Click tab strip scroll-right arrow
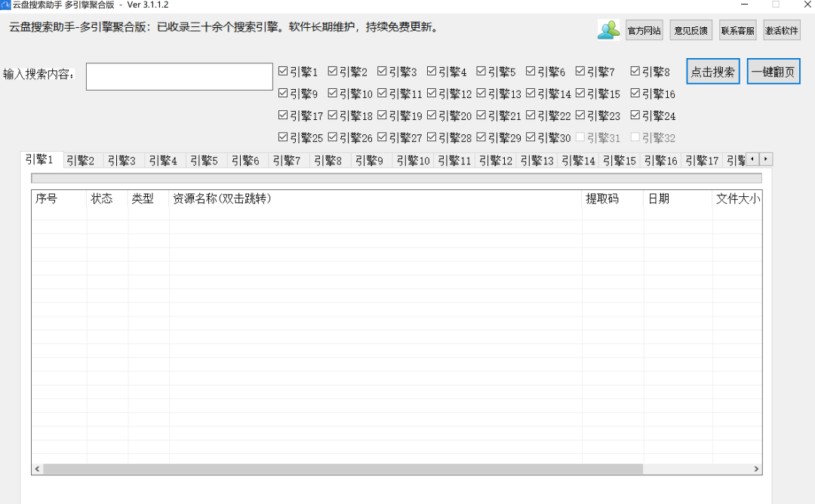Viewport: 815px width, 504px height. tap(766, 159)
